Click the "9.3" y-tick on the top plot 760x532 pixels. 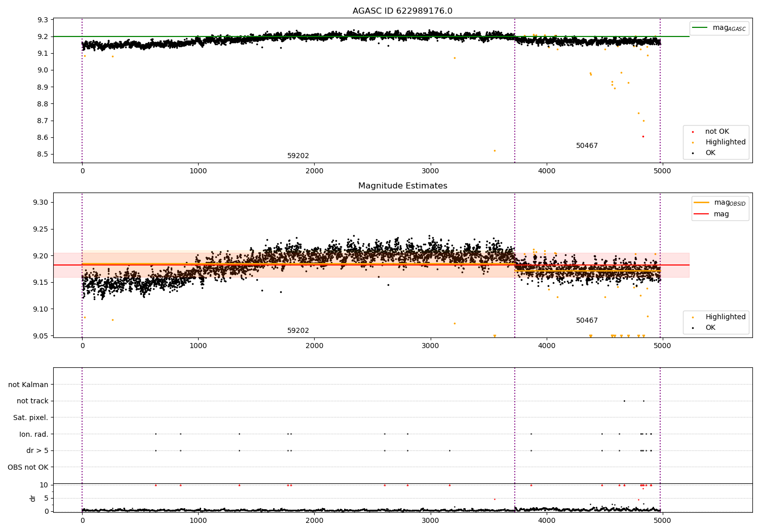[x=43, y=20]
